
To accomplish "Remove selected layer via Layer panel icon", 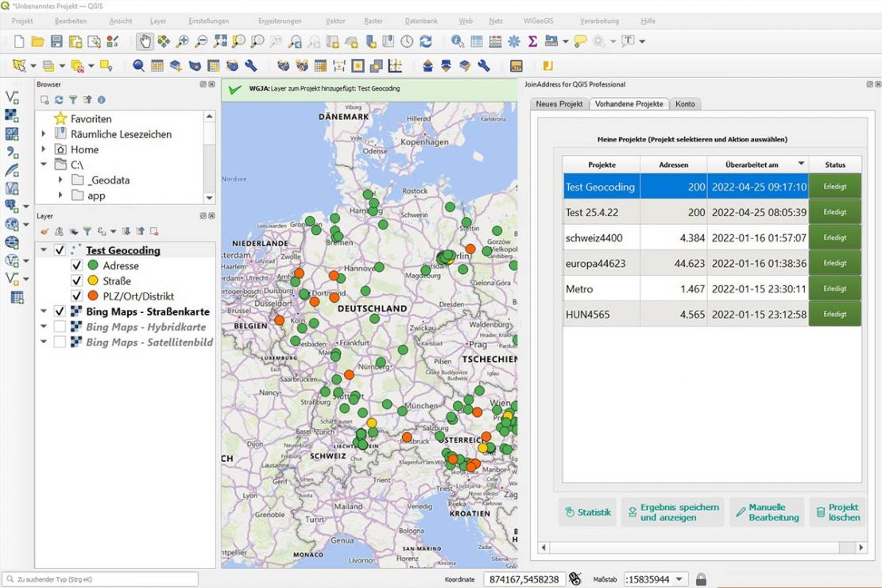I will 154,231.
